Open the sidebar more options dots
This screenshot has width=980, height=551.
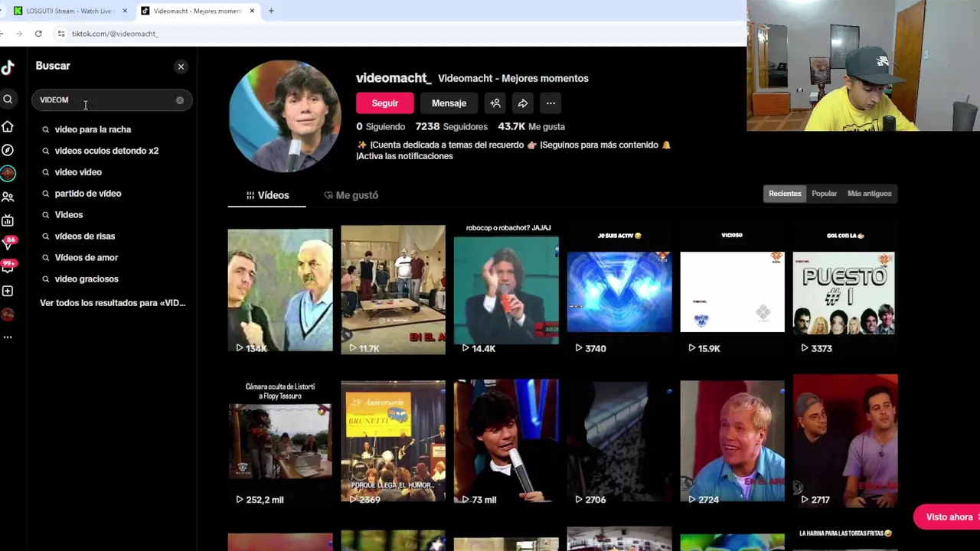coord(8,337)
